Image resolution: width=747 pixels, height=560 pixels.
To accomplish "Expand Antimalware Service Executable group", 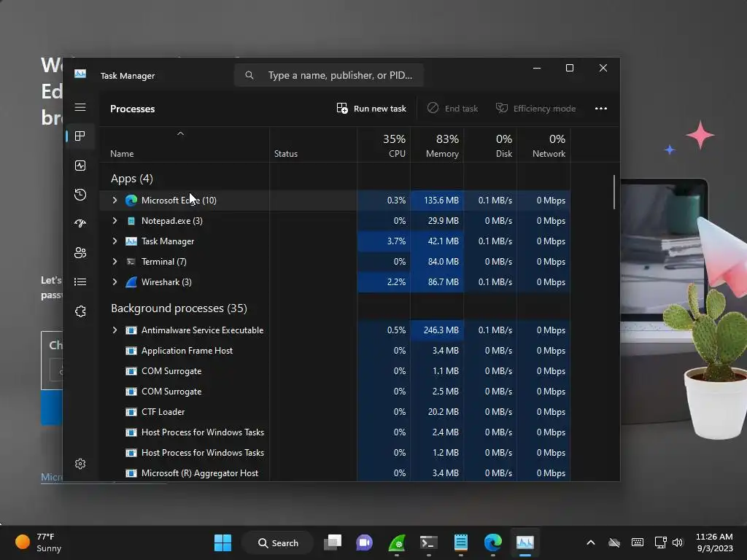I will [x=115, y=330].
